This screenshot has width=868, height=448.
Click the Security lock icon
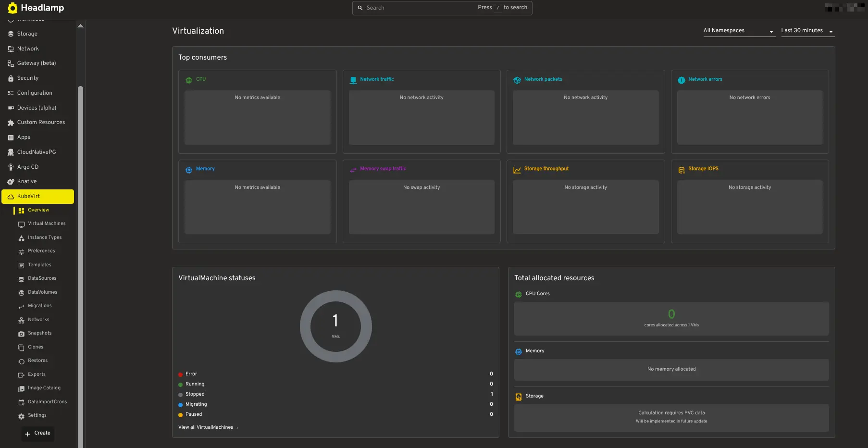pyautogui.click(x=11, y=78)
